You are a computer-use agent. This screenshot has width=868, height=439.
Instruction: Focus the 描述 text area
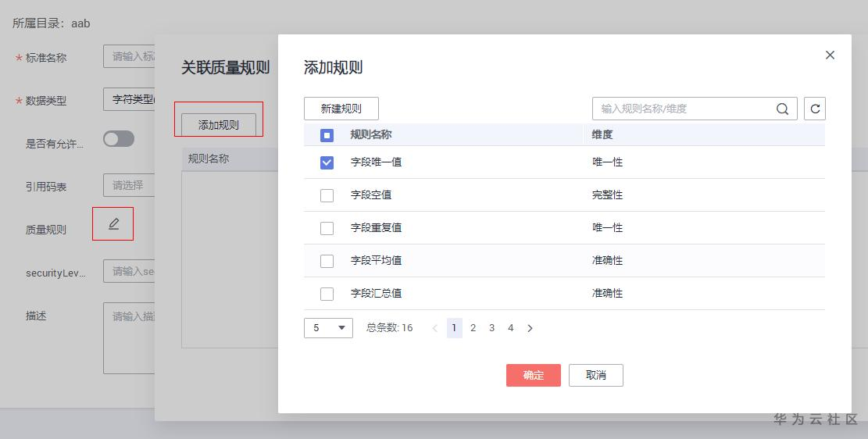click(x=129, y=337)
